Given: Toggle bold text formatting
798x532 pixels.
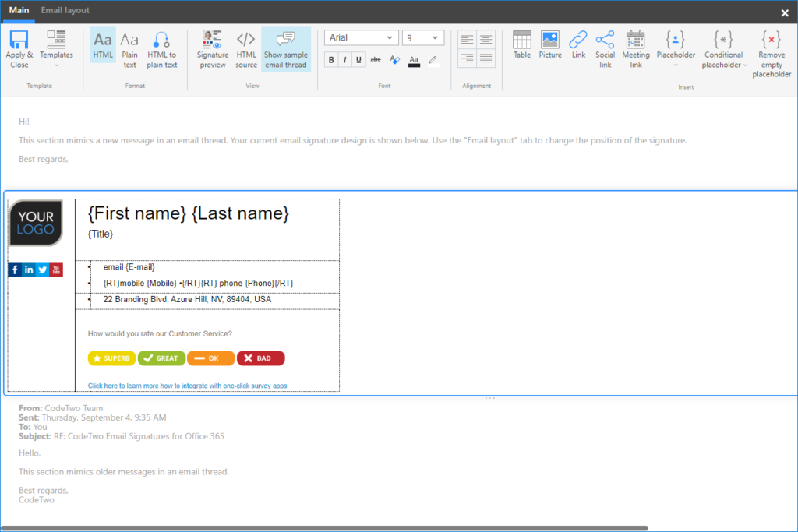Looking at the screenshot, I should (330, 60).
